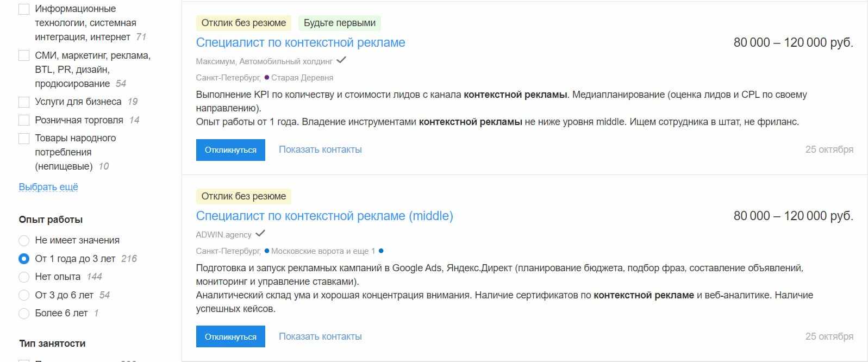
Task: Click the verified checkmark next to Максимум company
Action: (x=341, y=60)
